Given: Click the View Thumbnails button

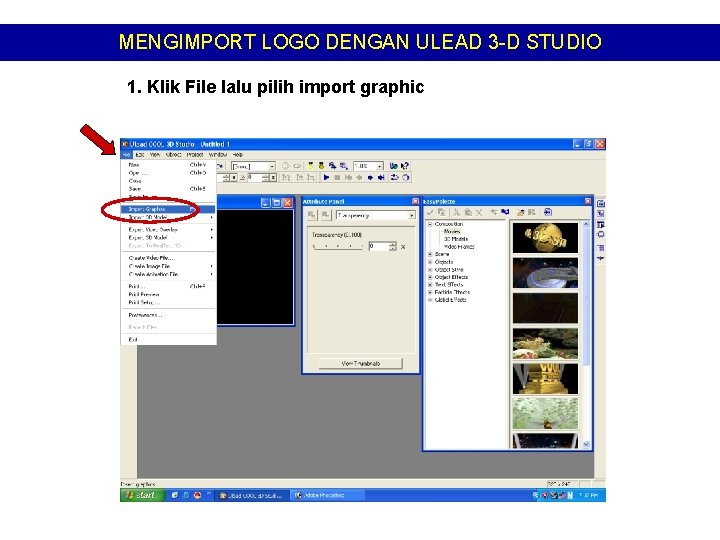Looking at the screenshot, I should (360, 363).
